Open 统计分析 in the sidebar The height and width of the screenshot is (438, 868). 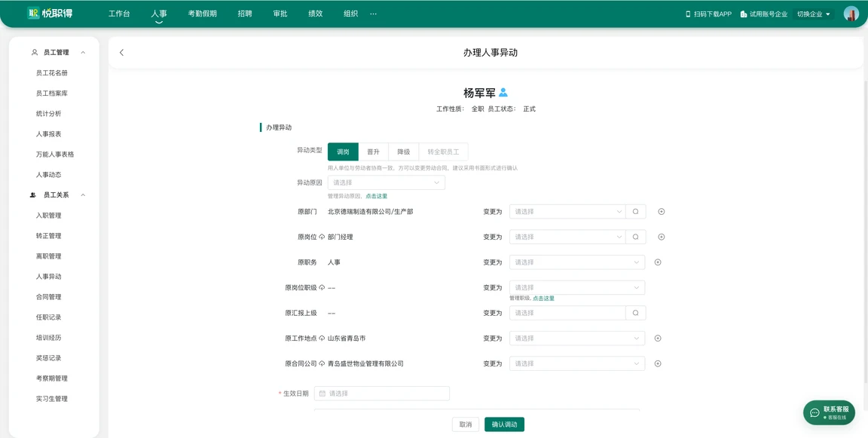[x=49, y=114]
